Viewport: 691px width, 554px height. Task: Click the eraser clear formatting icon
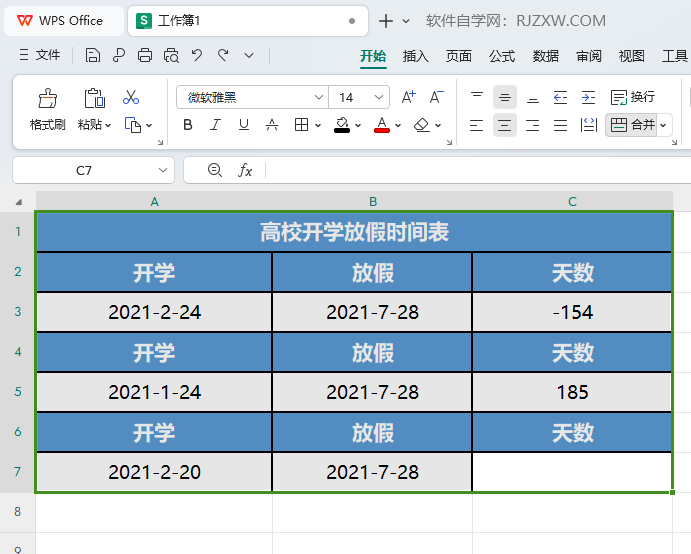tap(422, 125)
